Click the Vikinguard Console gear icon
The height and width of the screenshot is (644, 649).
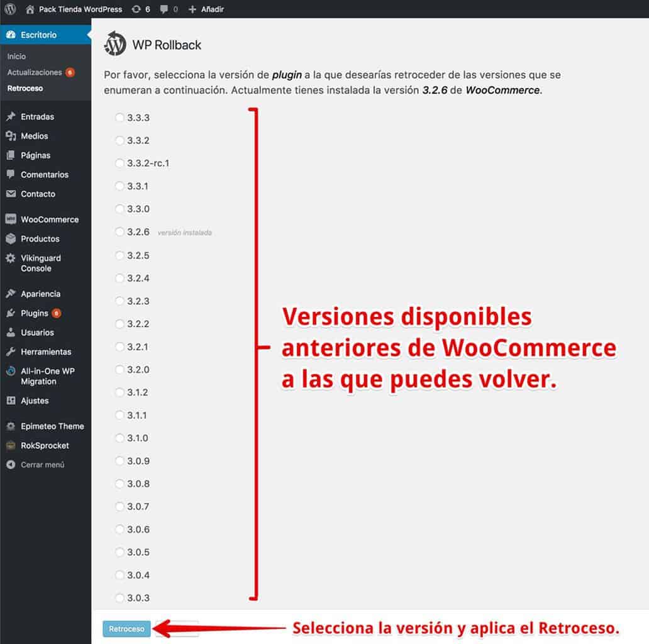pyautogui.click(x=11, y=258)
